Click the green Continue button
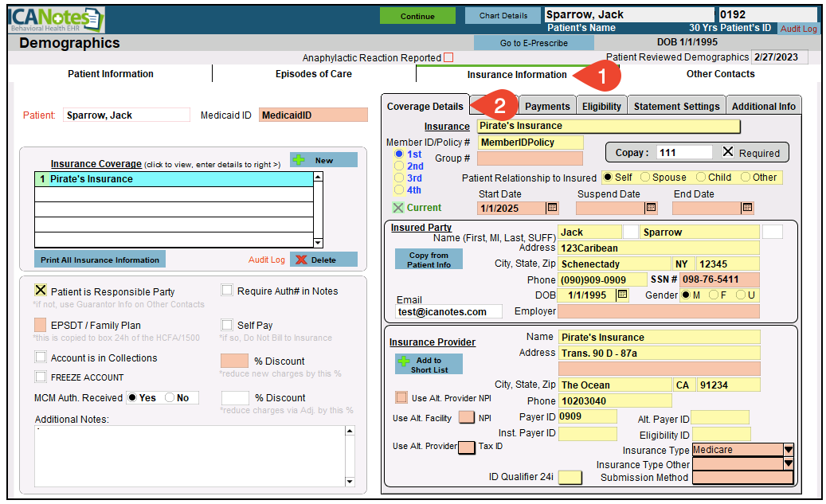 click(x=417, y=16)
